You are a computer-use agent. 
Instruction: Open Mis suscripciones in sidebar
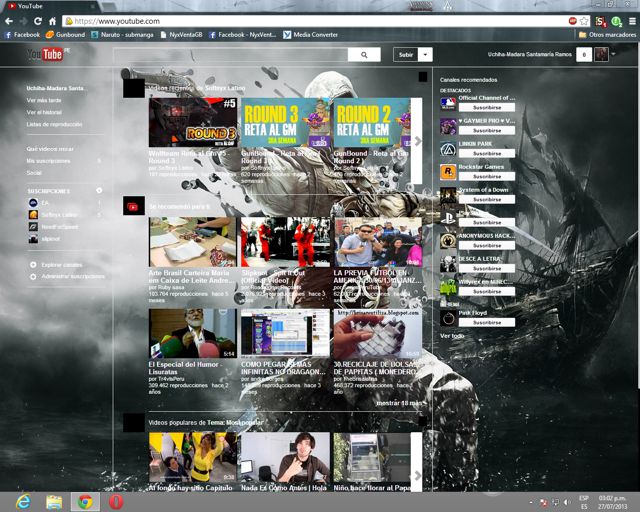click(49, 161)
